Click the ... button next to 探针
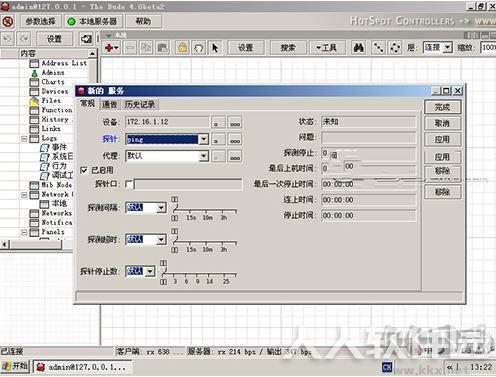 point(235,139)
